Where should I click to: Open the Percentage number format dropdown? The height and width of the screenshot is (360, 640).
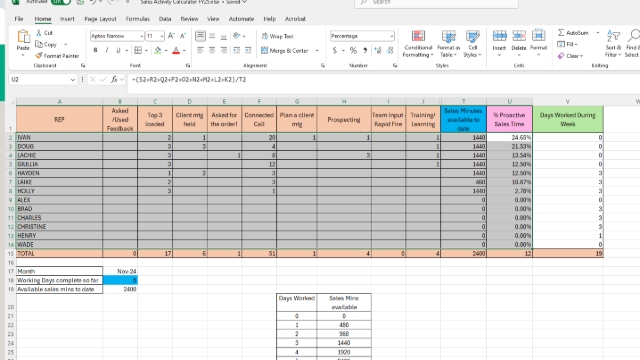(x=391, y=36)
